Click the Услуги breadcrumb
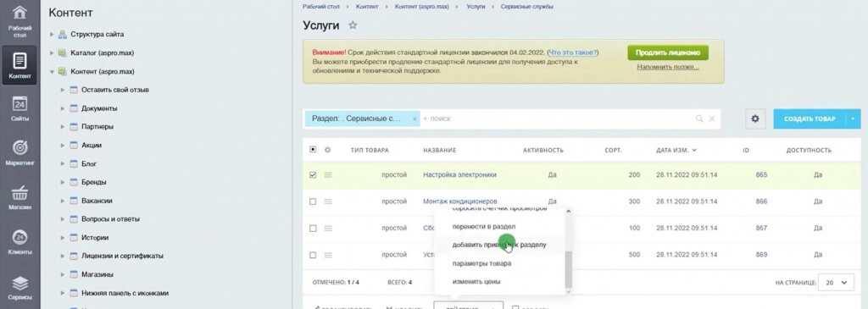Screen dimensions: 868x309 [476, 7]
